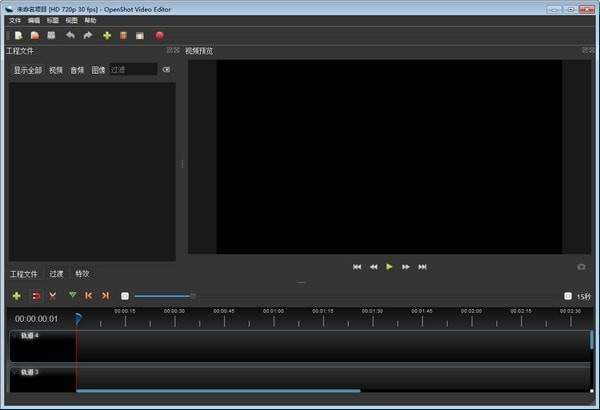Import files with the green plus toolbar icon
Screen dimensions: 600x410
click(x=107, y=36)
